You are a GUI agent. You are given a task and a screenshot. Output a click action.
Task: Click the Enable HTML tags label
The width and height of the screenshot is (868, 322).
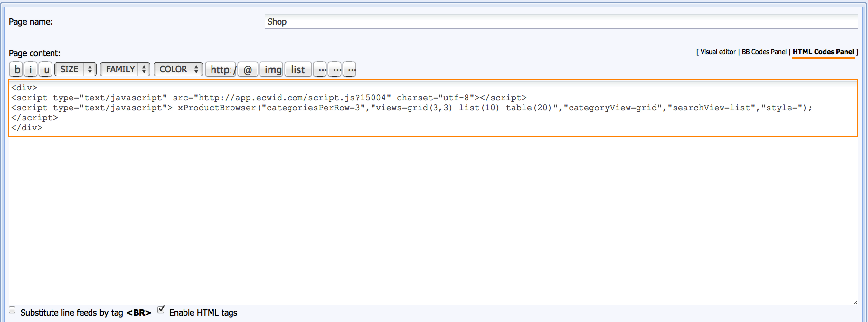point(203,313)
